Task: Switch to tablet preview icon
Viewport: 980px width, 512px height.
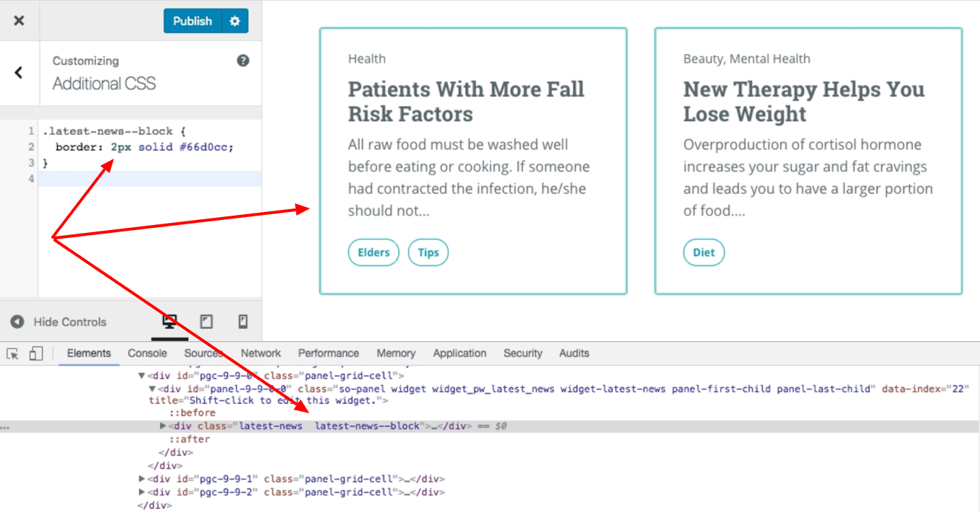Action: click(x=206, y=322)
